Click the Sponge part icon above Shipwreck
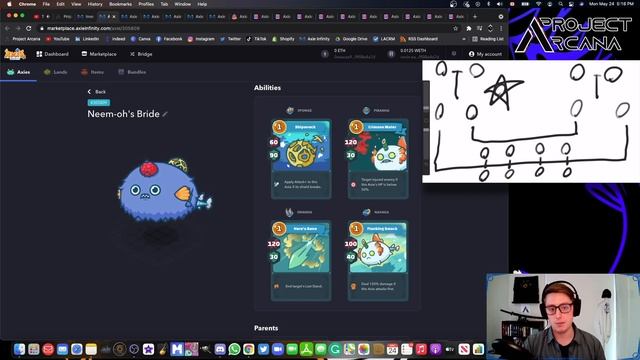This screenshot has width=640, height=360. (x=290, y=110)
